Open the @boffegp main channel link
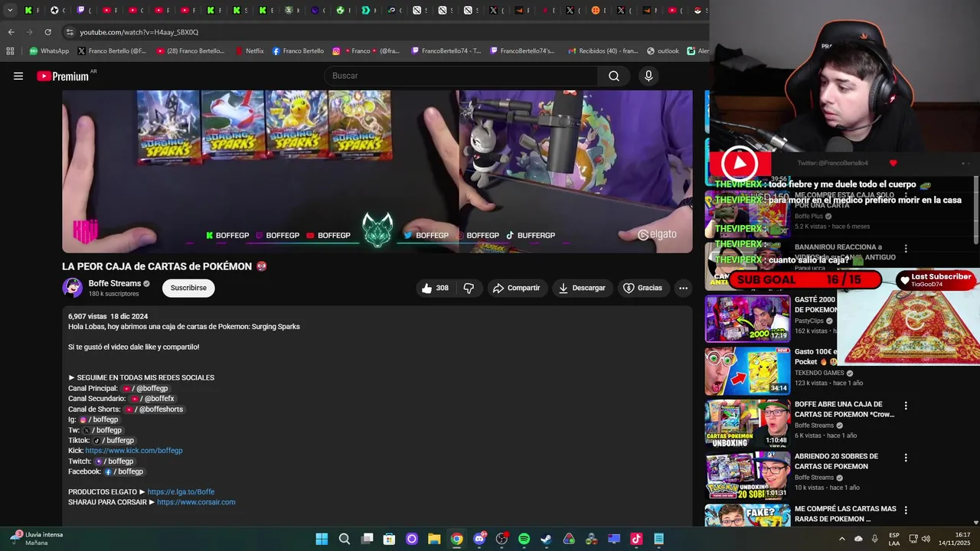Screen dimensions: 980x551 [145, 389]
